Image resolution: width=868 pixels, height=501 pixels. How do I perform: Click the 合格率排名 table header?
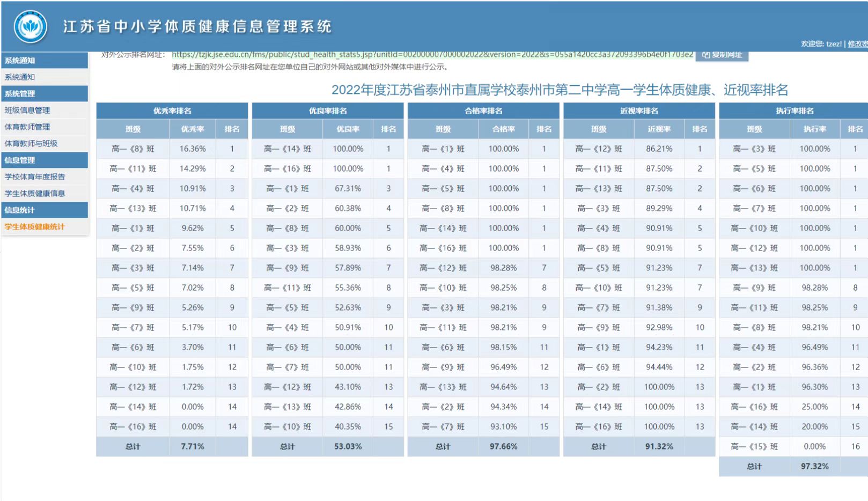(483, 111)
